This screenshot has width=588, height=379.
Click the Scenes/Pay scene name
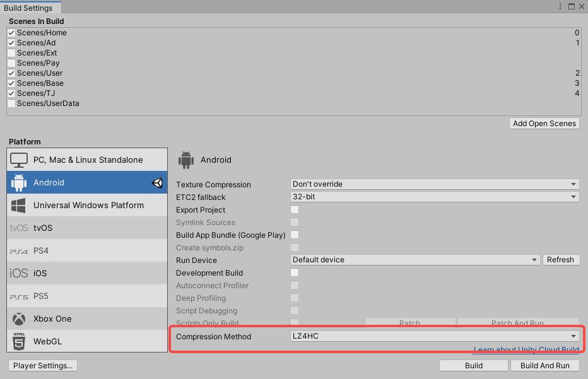coord(38,63)
